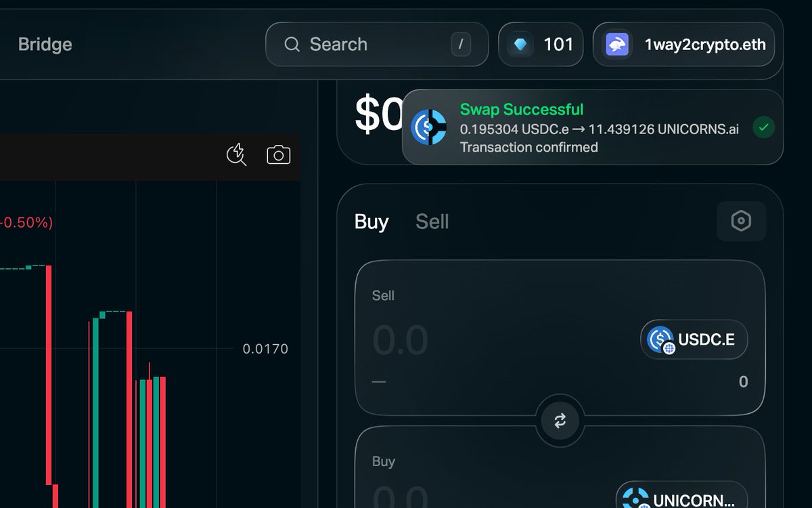Click the rabbit wallet avatar icon
812x508 pixels.
coord(617,45)
